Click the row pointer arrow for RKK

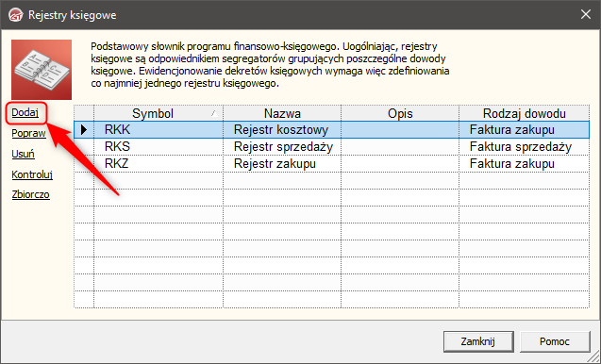coord(84,130)
